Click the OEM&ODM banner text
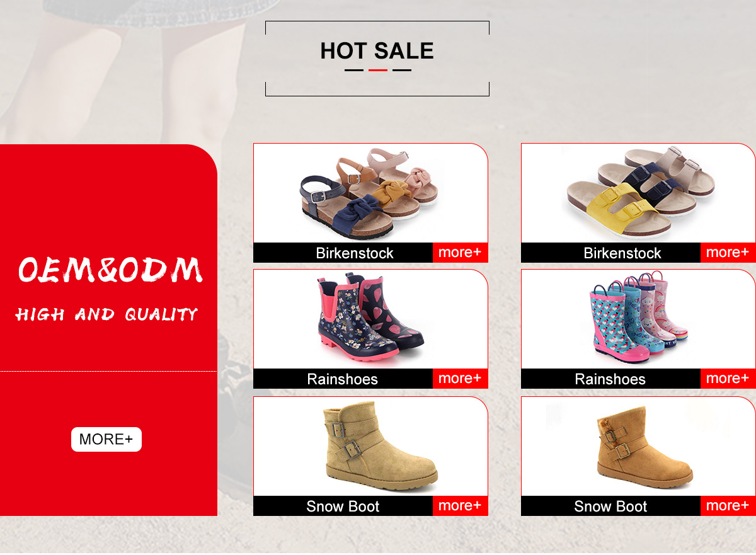756x555 pixels. point(110,269)
